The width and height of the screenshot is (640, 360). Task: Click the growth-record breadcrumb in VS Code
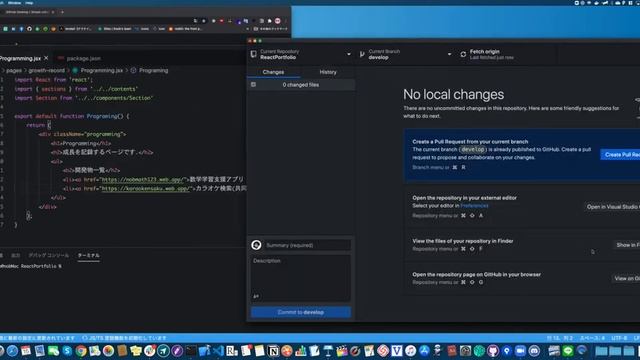[47, 71]
